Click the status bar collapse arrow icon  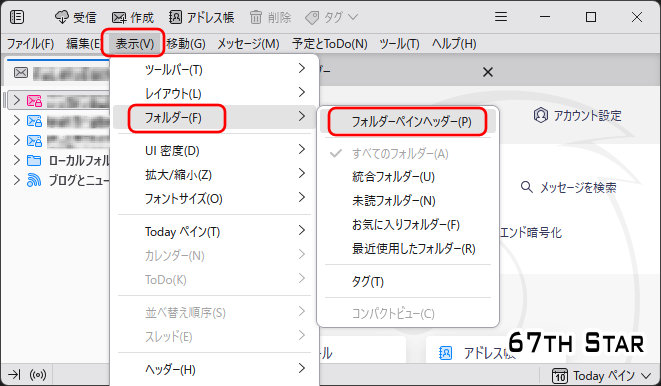[14, 374]
